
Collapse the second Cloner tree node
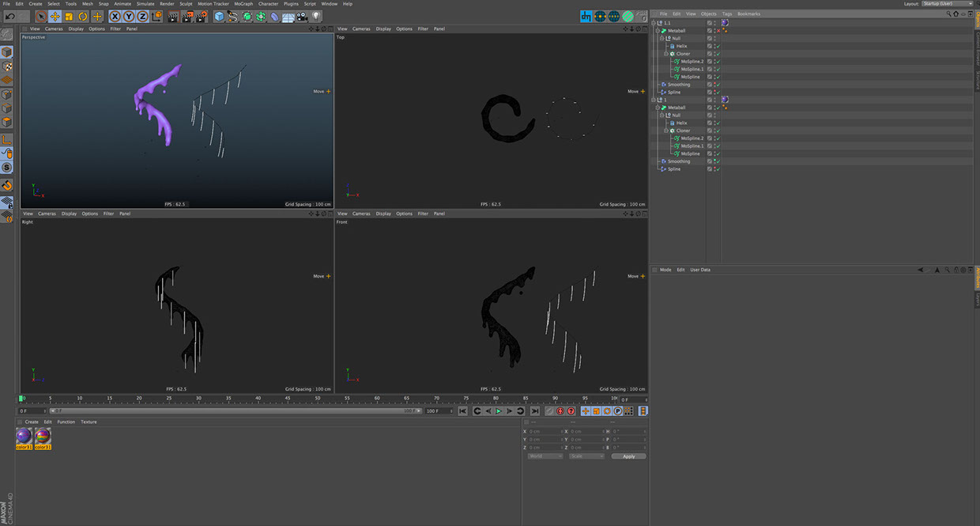pyautogui.click(x=665, y=131)
